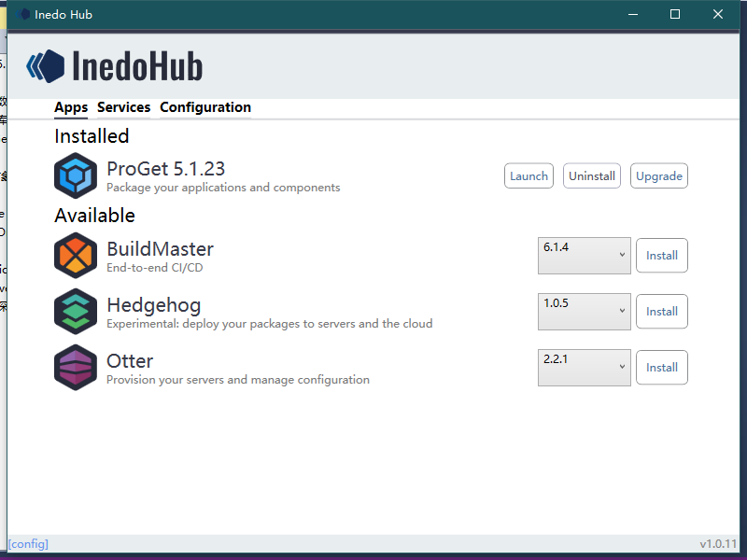Open the Configuration tab
Image resolution: width=747 pixels, height=560 pixels.
(x=205, y=107)
